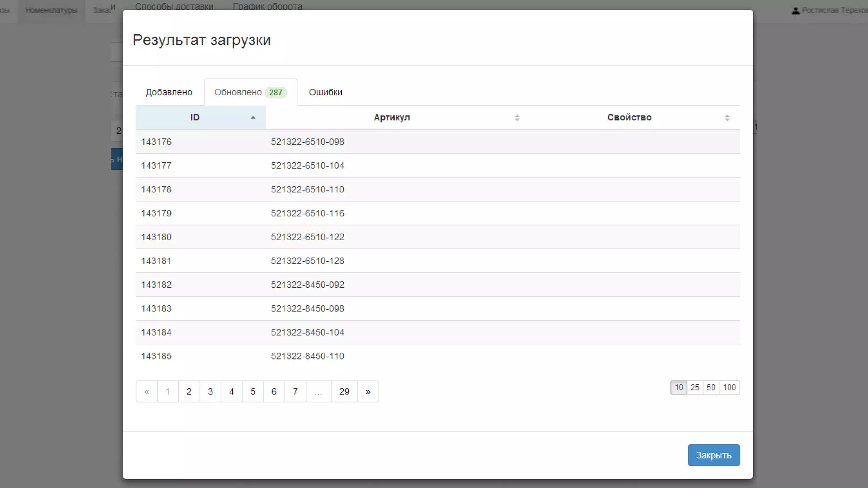Click the Артикул column sort arrows

[517, 118]
